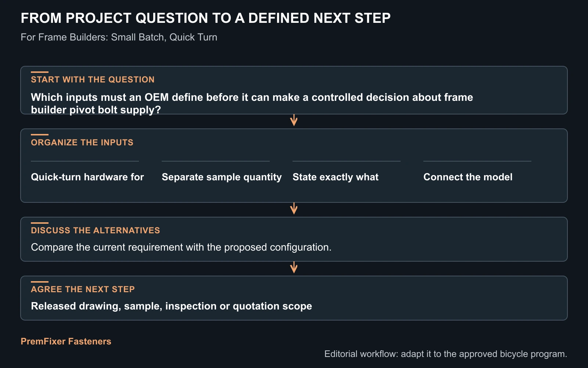Click the Compare the current requirement sentence
The height and width of the screenshot is (368, 588).
tap(181, 247)
